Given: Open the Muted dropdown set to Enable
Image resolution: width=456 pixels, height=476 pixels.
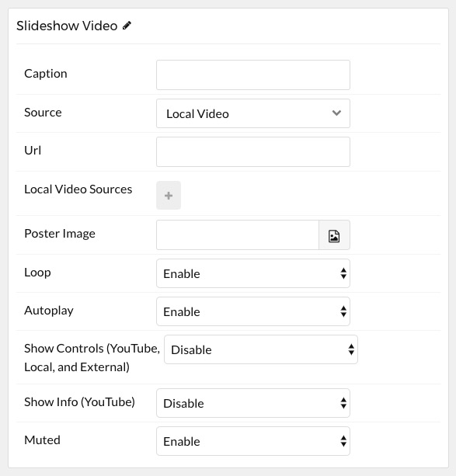Looking at the screenshot, I should click(x=253, y=441).
